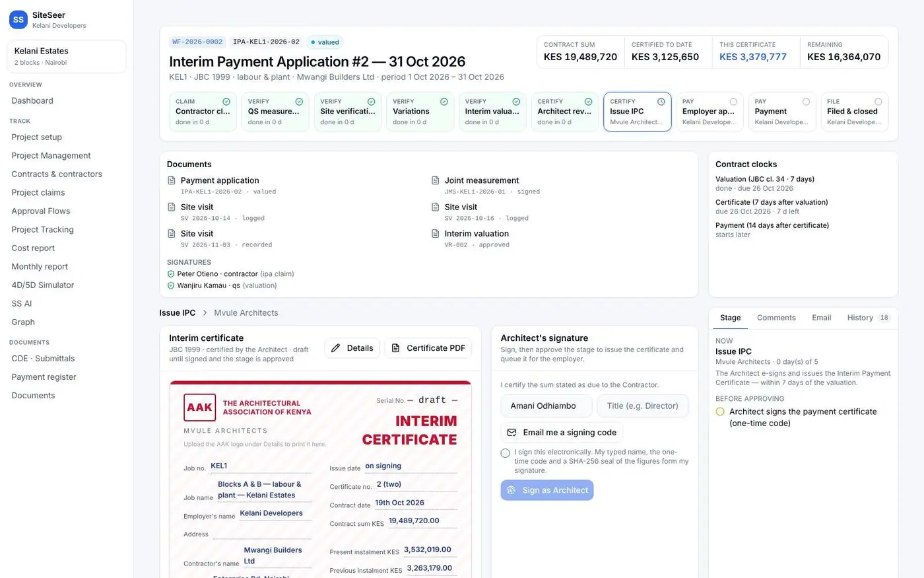Expand the Contractor claim workflow step
This screenshot has height=578, width=924.
[x=203, y=112]
